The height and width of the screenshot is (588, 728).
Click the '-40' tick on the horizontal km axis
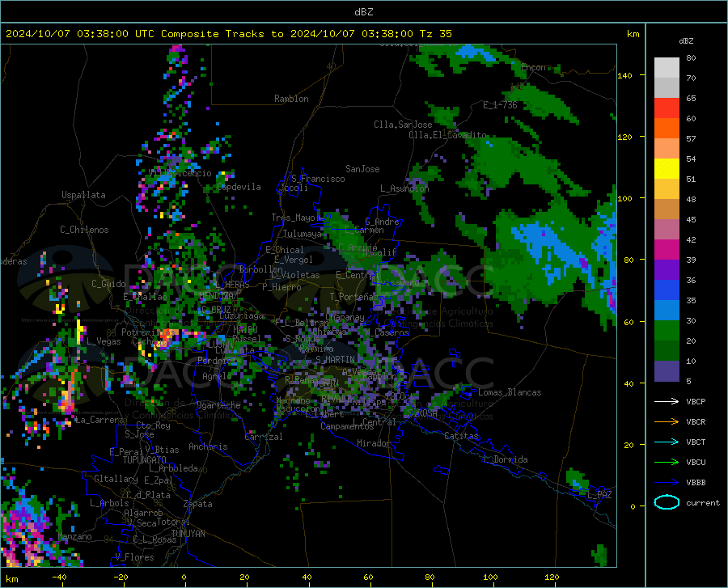tap(59, 577)
